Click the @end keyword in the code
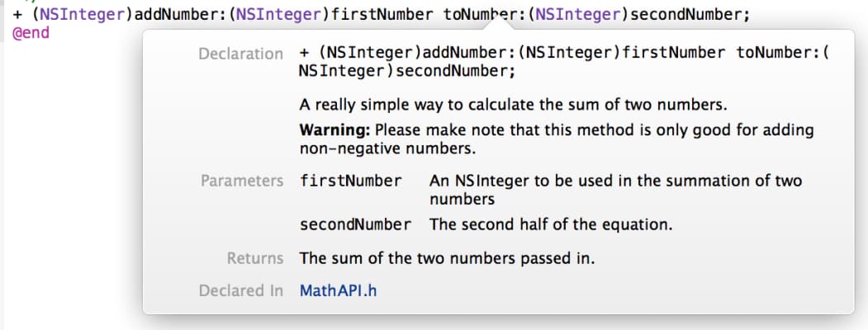868x330 pixels. [25, 34]
